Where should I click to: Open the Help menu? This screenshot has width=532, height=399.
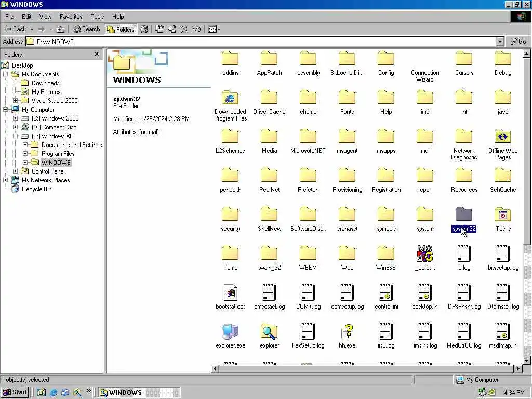[x=118, y=16]
